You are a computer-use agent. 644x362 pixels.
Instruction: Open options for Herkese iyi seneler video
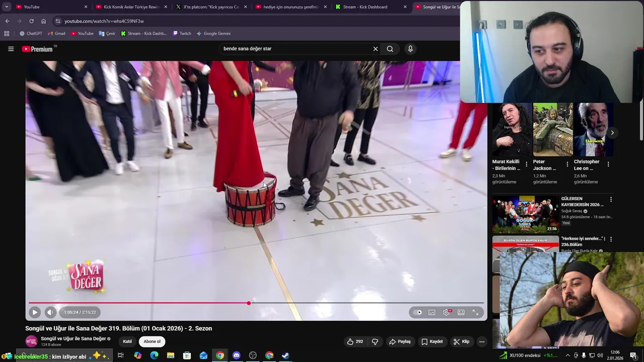click(x=611, y=239)
